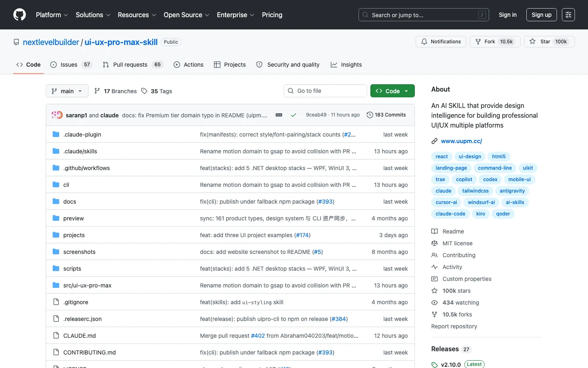The width and height of the screenshot is (588, 368).
Task: Open the Projects tab
Action: click(230, 65)
